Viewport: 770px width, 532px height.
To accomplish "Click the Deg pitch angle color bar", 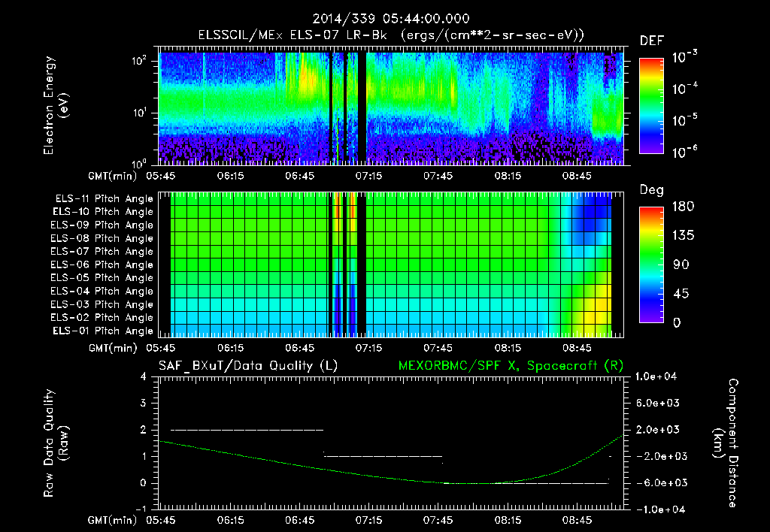I will 651,264.
